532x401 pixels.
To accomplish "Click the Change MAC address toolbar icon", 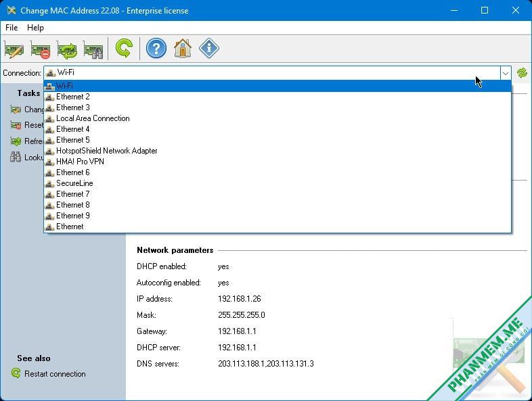I will [x=14, y=49].
